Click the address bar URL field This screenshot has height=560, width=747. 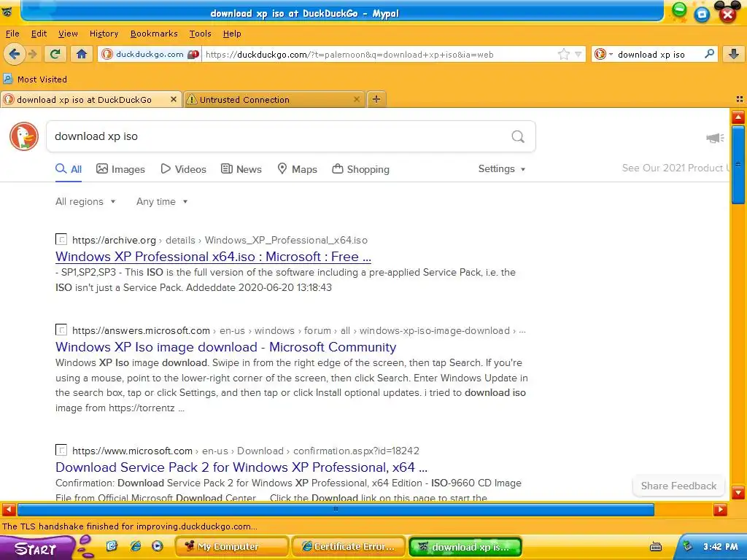click(x=379, y=54)
